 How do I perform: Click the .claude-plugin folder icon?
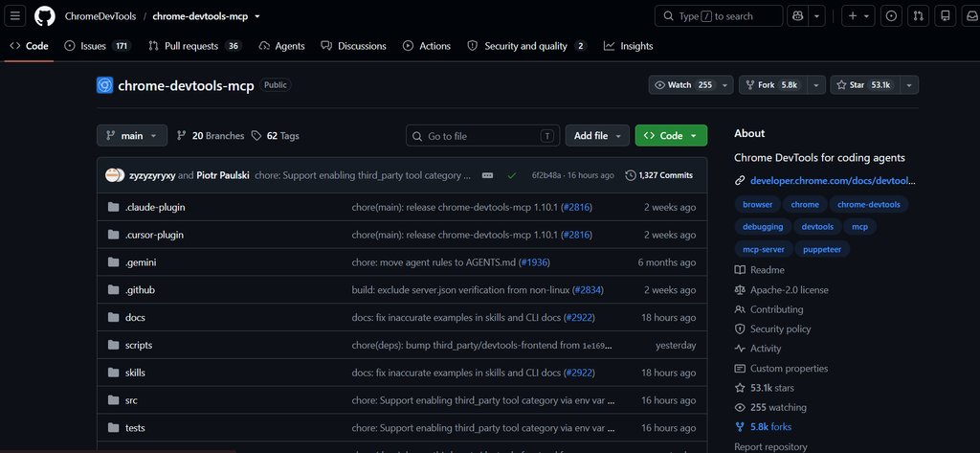[x=113, y=207]
